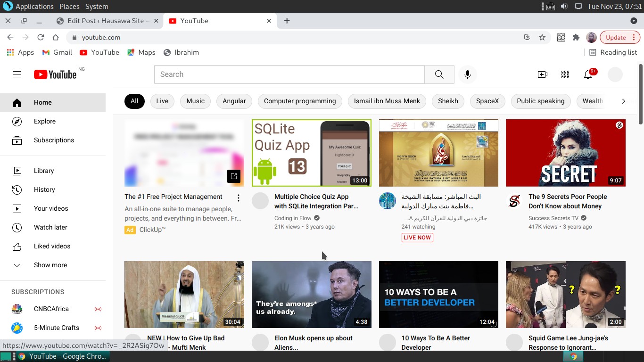
Task: Select Computer programming filter chip
Action: 300,101
